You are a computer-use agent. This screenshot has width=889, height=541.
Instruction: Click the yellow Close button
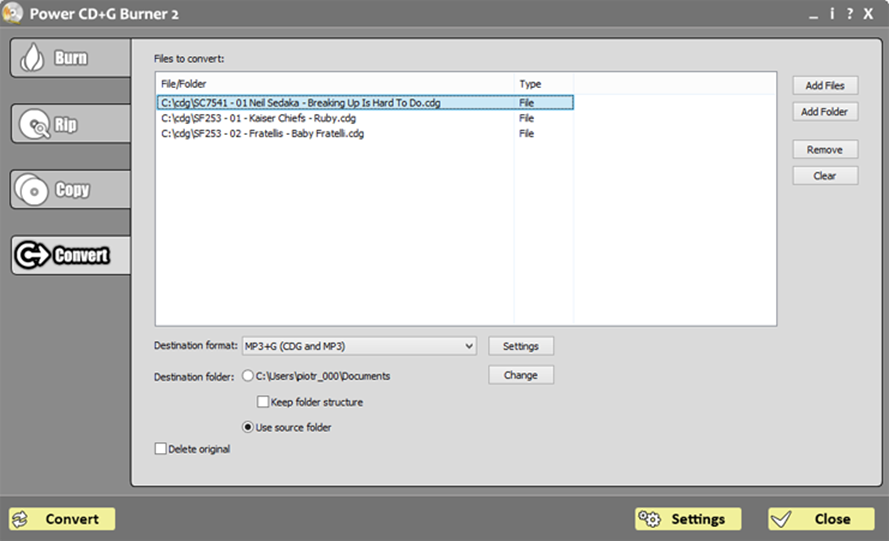pos(821,519)
